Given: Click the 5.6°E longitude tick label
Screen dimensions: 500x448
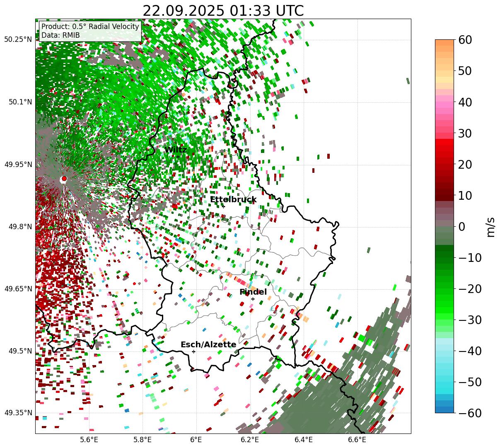Looking at the screenshot, I should (89, 440).
